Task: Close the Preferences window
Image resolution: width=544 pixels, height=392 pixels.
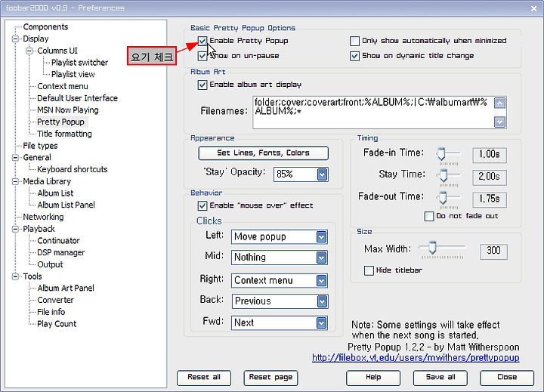Action: click(x=533, y=8)
